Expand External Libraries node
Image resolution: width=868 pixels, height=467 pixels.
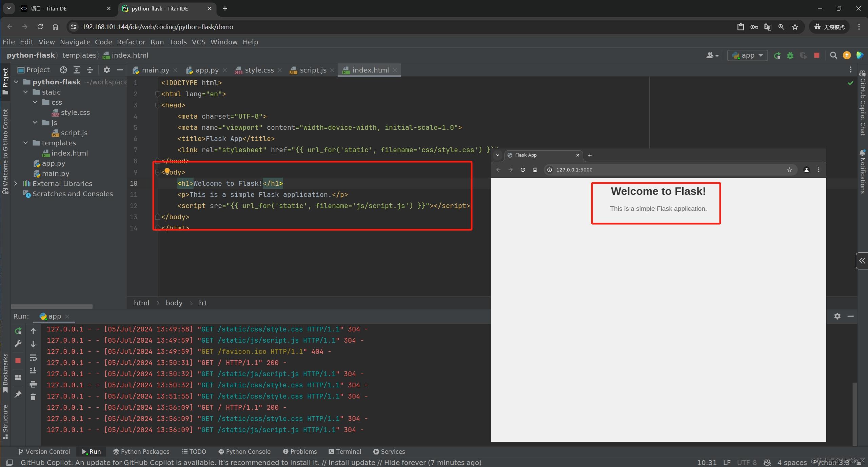tap(16, 183)
